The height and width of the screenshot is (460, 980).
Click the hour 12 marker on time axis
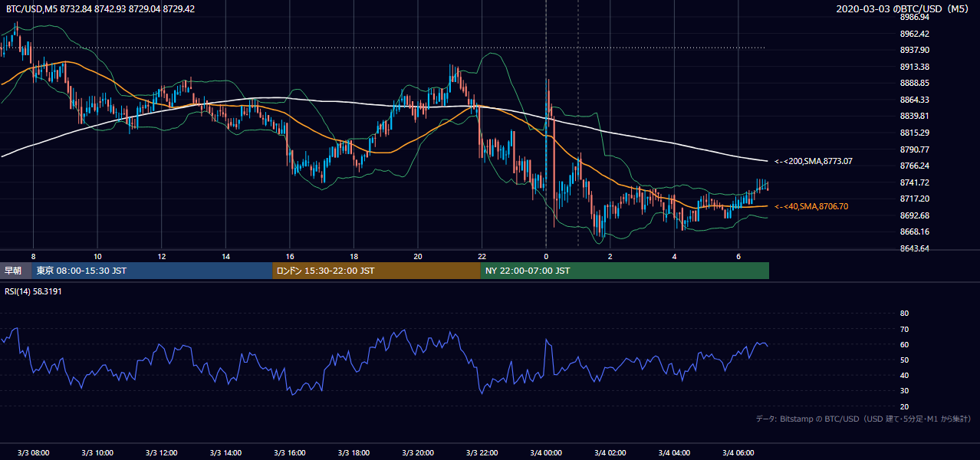tap(162, 256)
